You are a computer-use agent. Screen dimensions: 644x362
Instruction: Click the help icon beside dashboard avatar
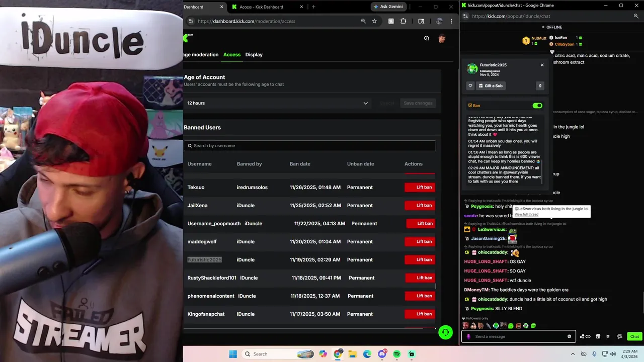(x=427, y=38)
